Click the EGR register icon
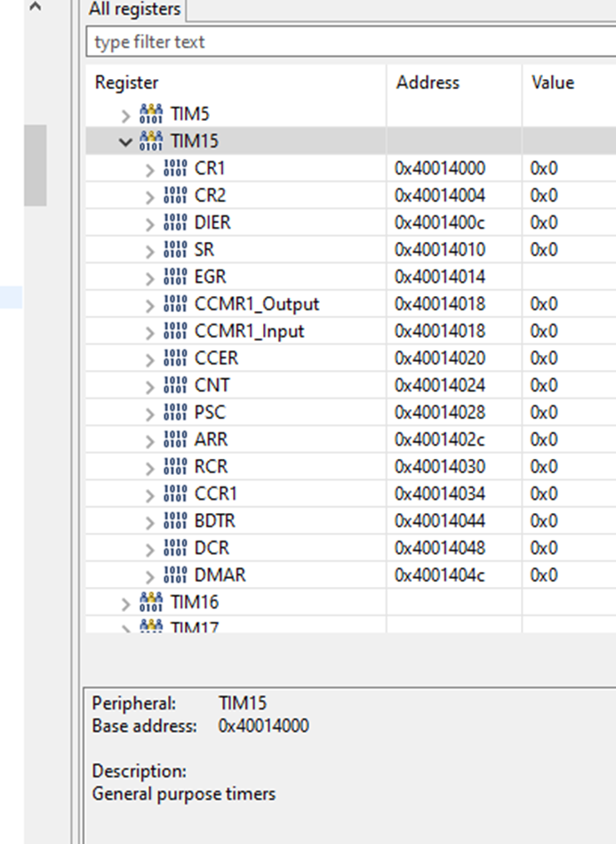The image size is (616, 844). [x=175, y=276]
